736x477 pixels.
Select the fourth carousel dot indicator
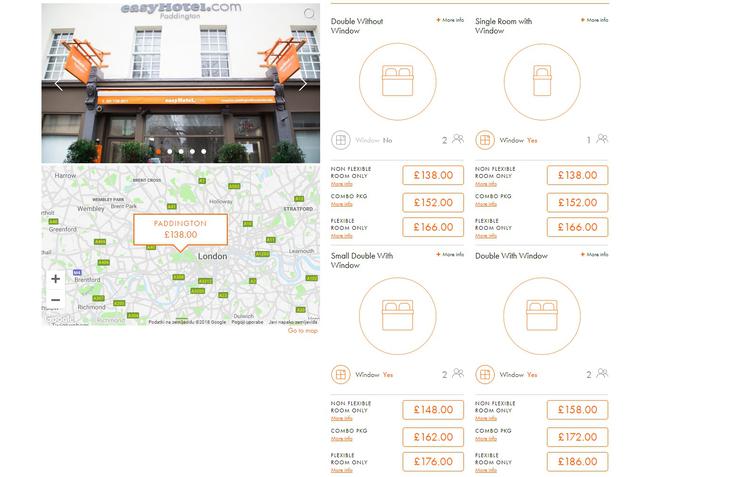192,151
